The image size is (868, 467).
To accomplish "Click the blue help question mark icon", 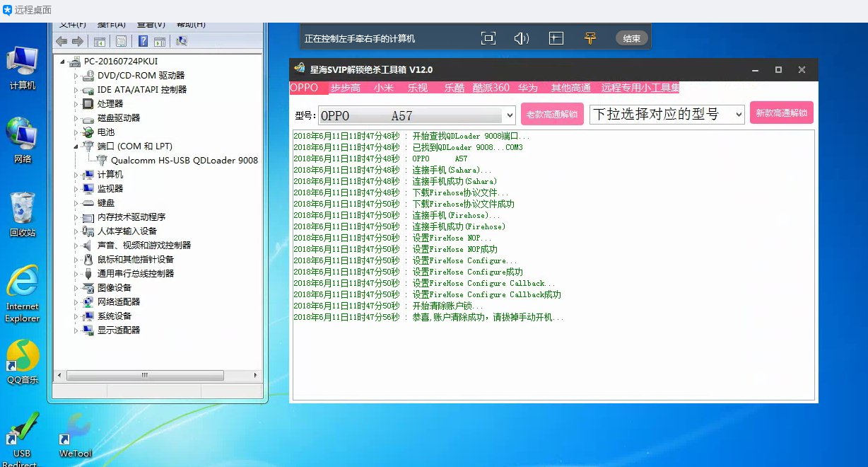I will pos(143,42).
